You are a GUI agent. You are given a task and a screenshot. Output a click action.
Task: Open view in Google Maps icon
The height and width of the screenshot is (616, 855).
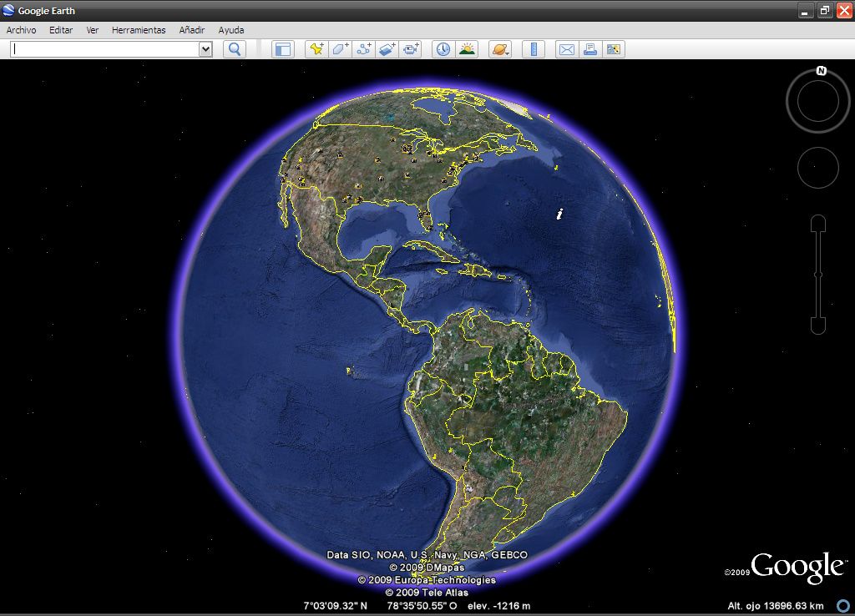coord(614,49)
